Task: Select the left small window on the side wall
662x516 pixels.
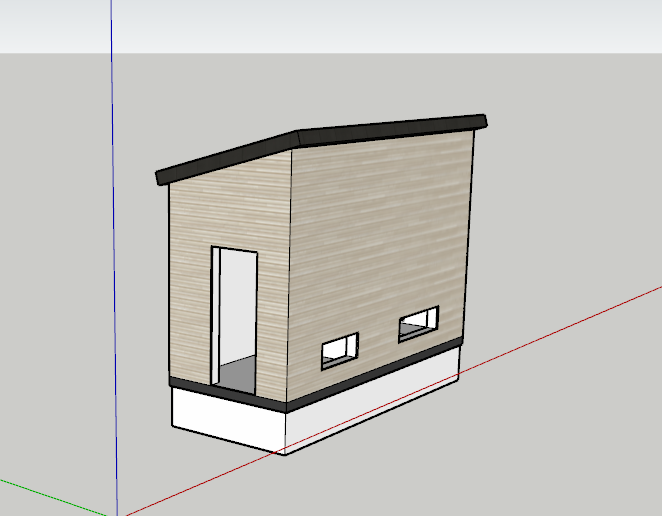Action: coord(339,349)
